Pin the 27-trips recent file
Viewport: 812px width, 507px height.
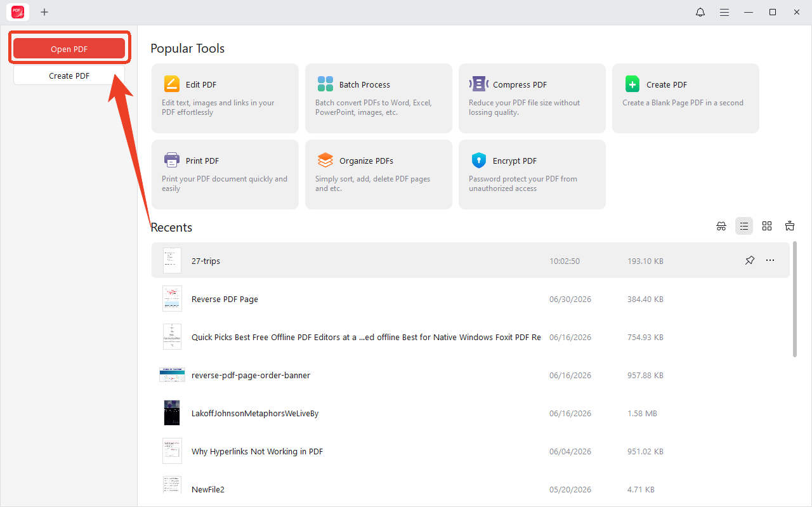[750, 260]
